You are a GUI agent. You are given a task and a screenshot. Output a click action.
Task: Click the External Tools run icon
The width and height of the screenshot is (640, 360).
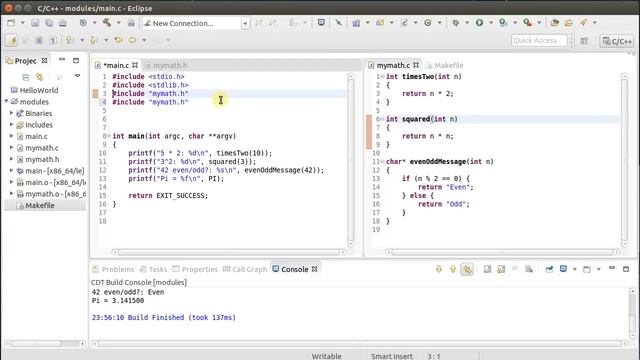527,23
